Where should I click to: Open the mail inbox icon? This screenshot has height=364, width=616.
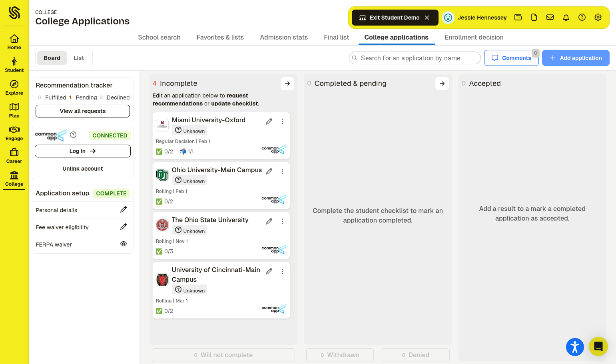point(550,17)
